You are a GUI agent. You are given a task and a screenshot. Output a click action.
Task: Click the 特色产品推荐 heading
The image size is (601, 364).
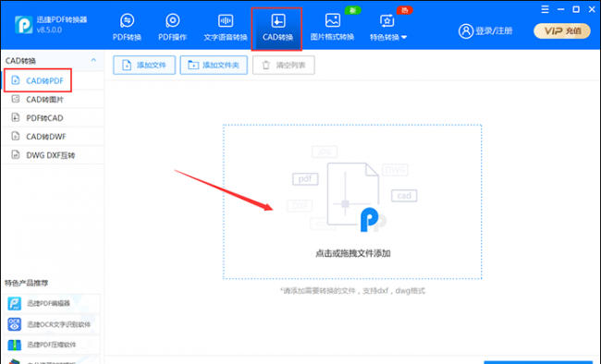click(27, 283)
